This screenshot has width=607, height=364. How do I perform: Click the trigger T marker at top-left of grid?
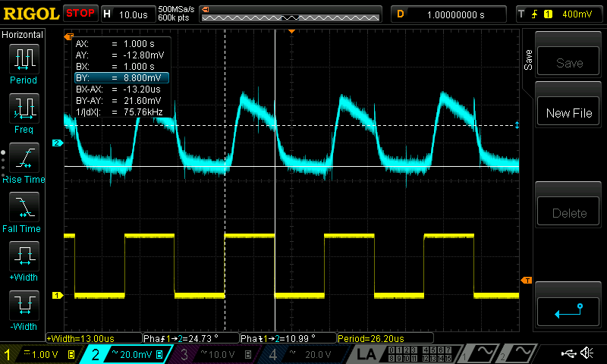click(69, 36)
